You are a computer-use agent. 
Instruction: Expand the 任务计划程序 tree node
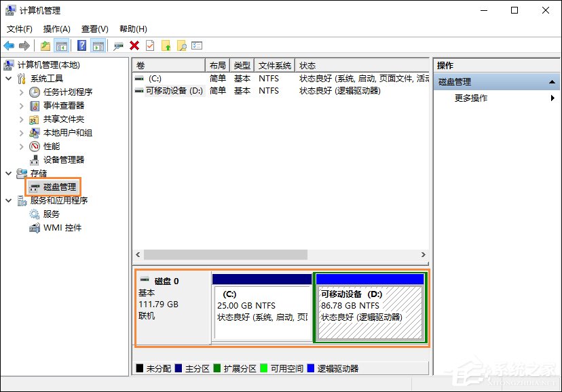coord(21,92)
